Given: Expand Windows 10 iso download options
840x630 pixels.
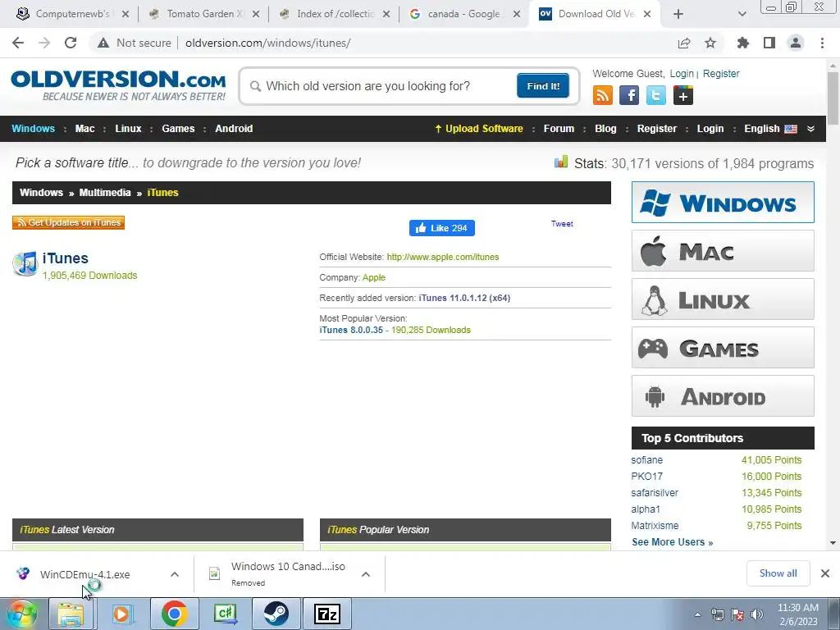Looking at the screenshot, I should [x=366, y=574].
